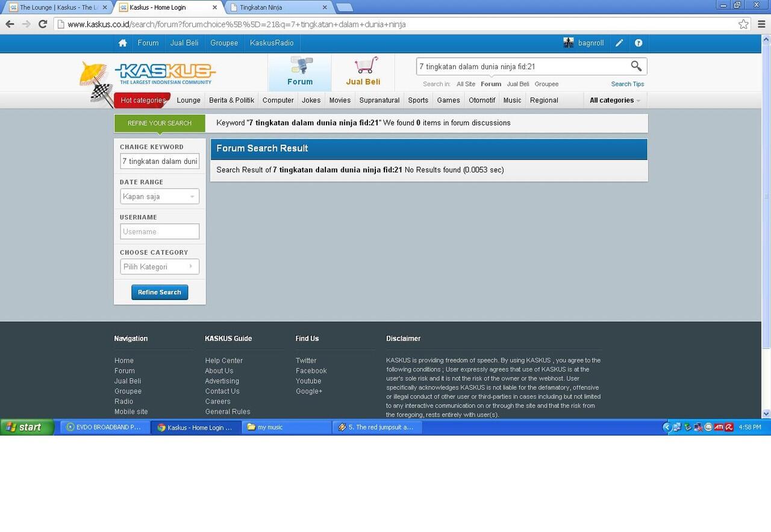
Task: Click the search magnifier icon
Action: click(x=636, y=66)
